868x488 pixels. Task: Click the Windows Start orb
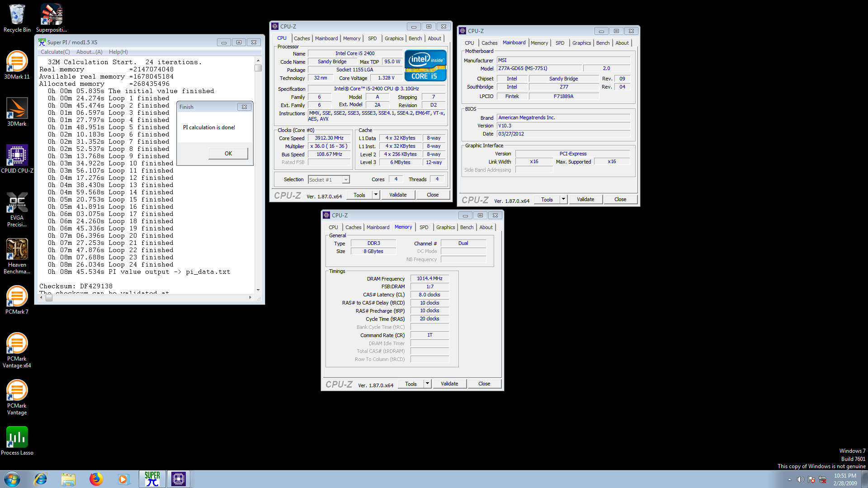point(12,479)
